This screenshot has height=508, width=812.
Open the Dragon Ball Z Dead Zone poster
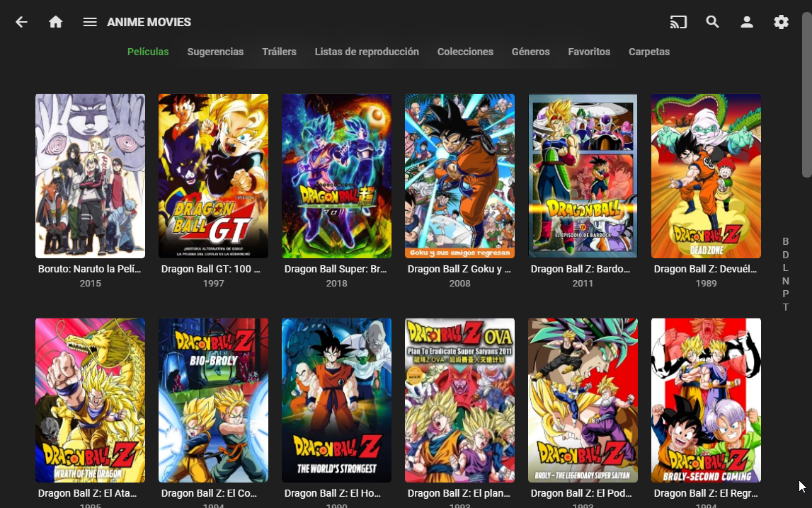coord(706,176)
